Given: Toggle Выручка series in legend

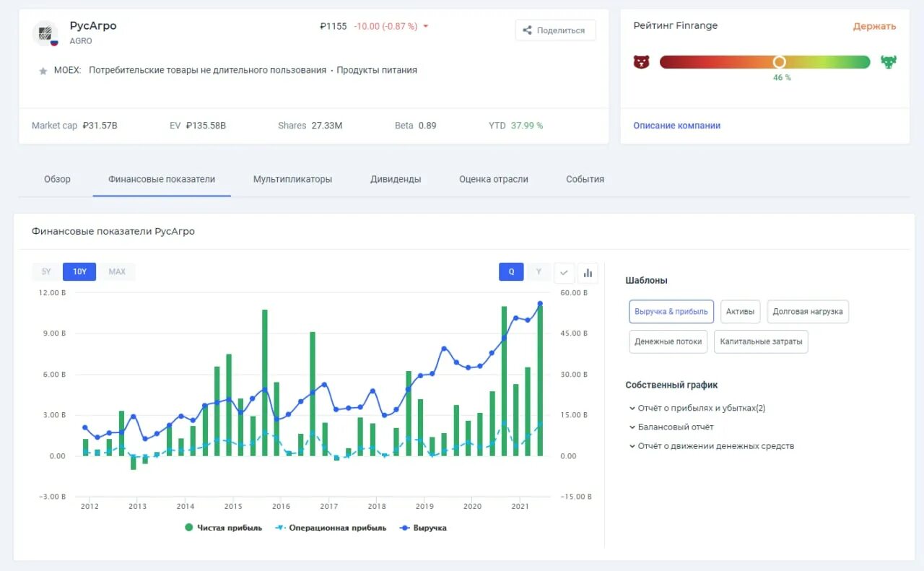Looking at the screenshot, I should tap(422, 528).
